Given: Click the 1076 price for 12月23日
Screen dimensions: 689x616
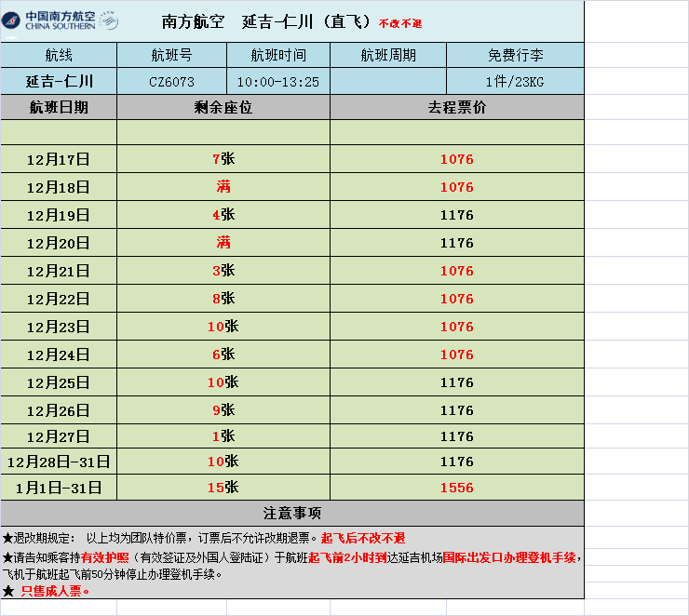Looking at the screenshot, I should point(457,327).
